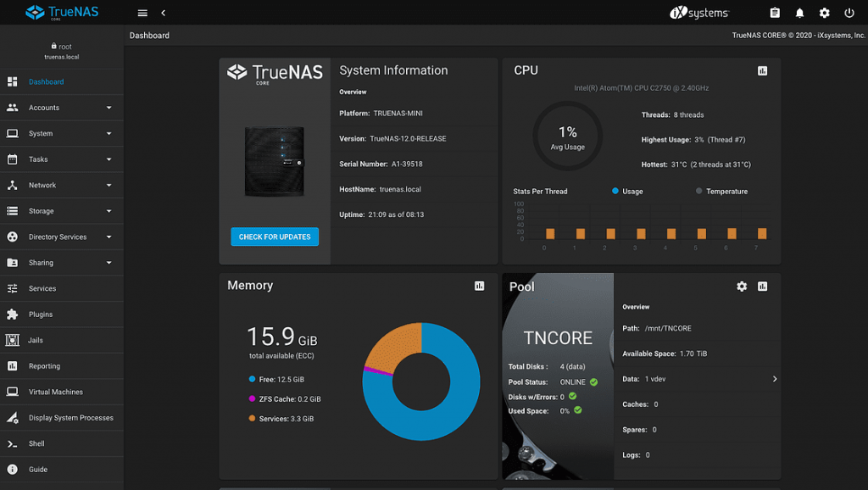868x490 pixels.
Task: Expand the Tasks menu arrow
Action: tap(109, 159)
